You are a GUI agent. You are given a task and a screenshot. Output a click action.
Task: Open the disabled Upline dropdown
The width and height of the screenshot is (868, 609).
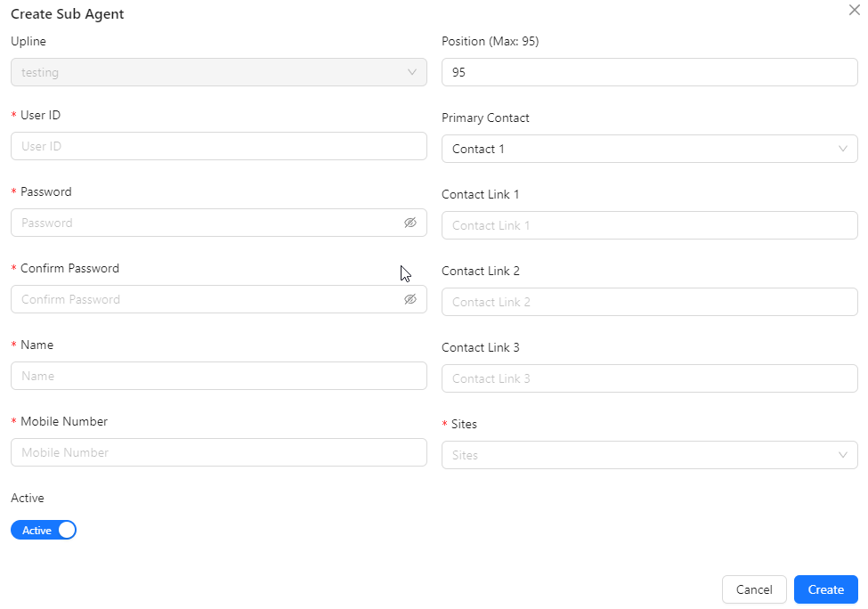point(218,72)
